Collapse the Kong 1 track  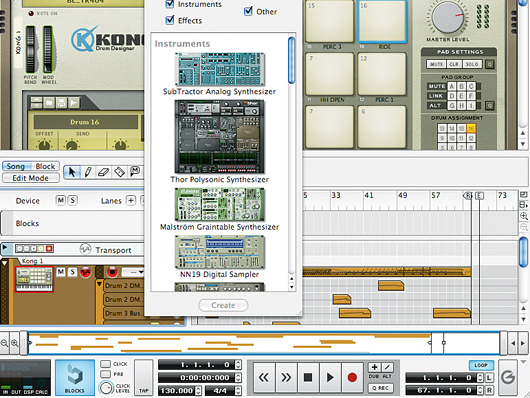(5, 263)
